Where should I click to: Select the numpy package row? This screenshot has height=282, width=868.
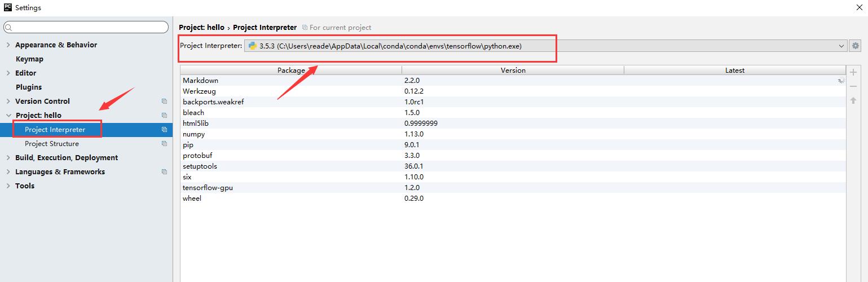pyautogui.click(x=194, y=134)
